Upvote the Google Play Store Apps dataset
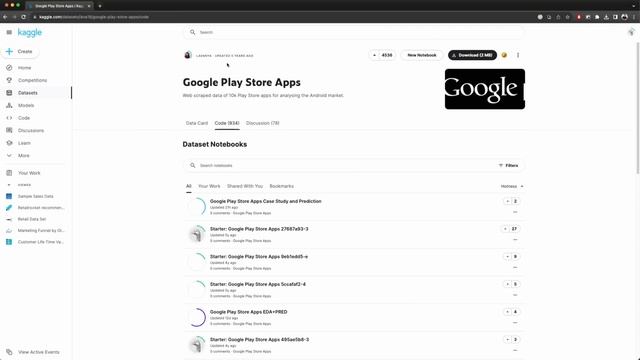640x360 pixels. pyautogui.click(x=374, y=55)
